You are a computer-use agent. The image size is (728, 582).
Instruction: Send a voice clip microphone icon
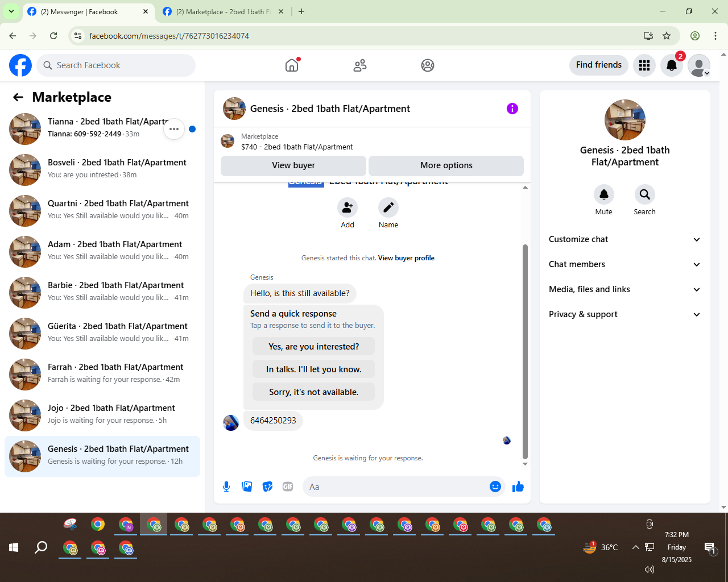226,487
